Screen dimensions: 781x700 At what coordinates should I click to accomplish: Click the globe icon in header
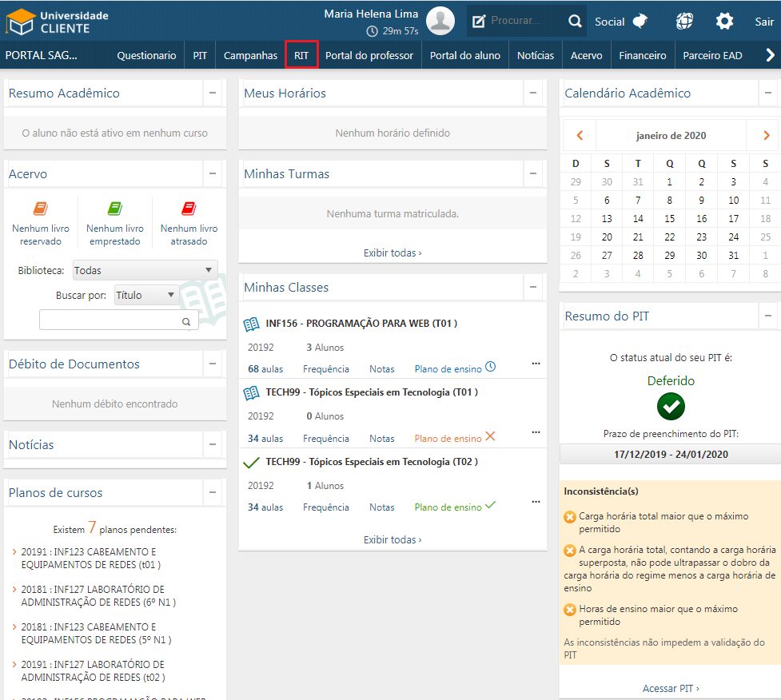pyautogui.click(x=684, y=22)
